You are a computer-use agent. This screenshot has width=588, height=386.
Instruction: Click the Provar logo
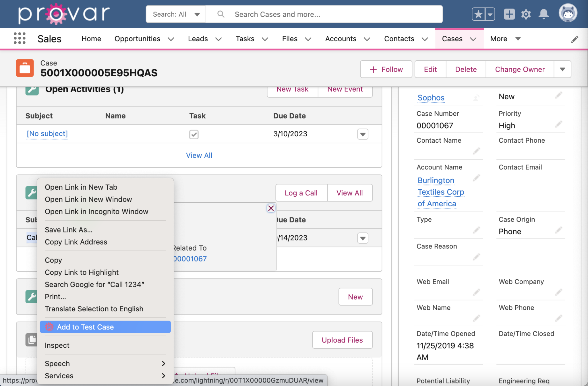(x=63, y=13)
